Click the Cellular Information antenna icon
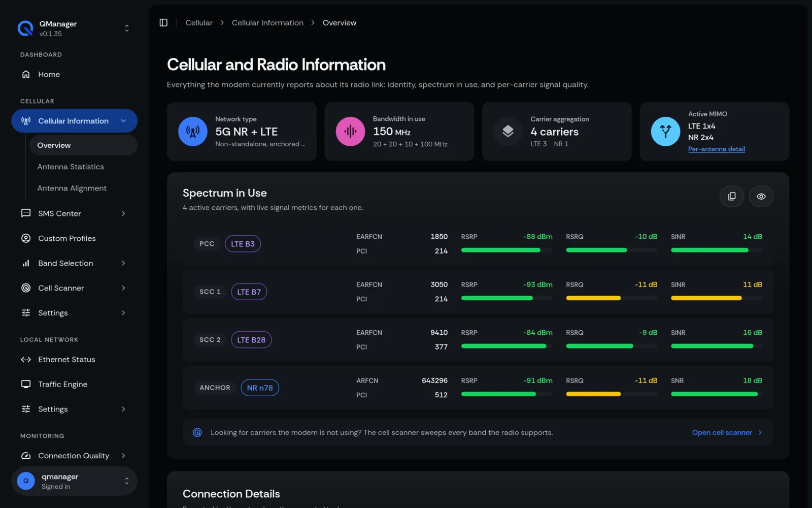The image size is (812, 508). pyautogui.click(x=26, y=121)
